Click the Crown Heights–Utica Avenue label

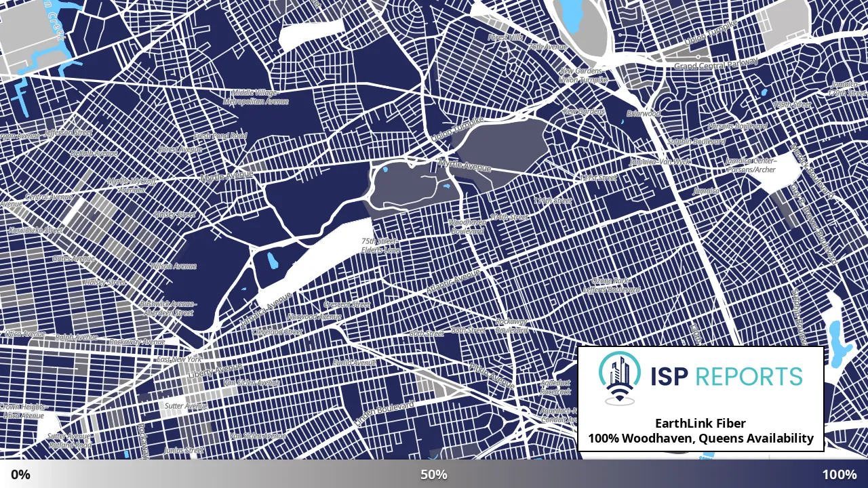pos(22,411)
